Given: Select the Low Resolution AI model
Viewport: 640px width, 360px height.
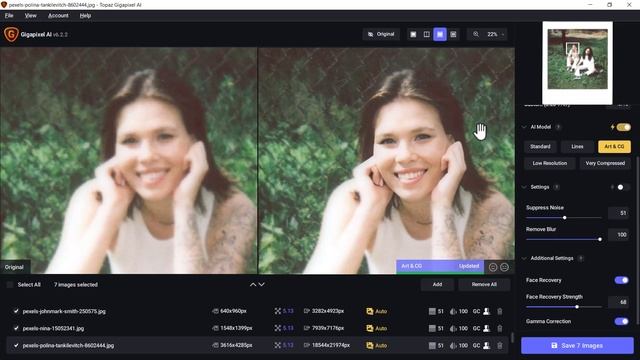Looking at the screenshot, I should click(x=549, y=163).
